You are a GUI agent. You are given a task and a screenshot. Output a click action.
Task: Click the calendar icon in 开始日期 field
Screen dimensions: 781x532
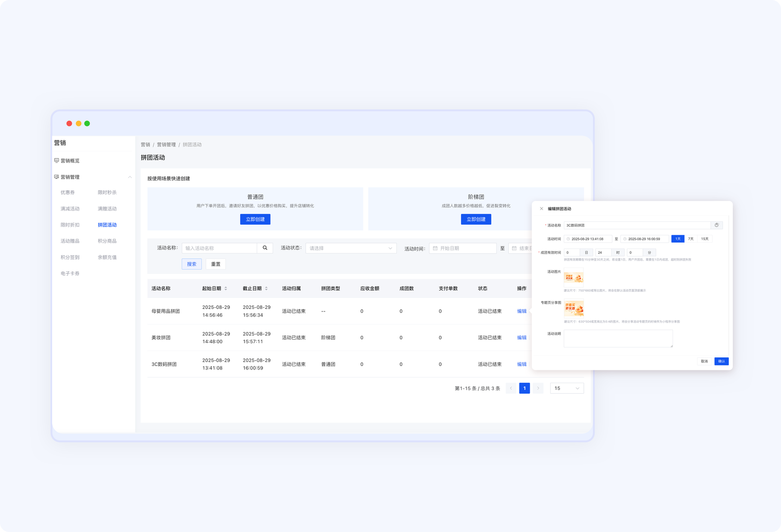pyautogui.click(x=435, y=248)
